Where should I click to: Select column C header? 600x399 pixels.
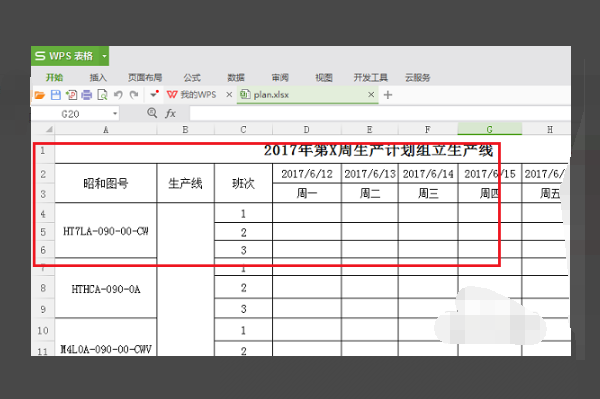click(x=243, y=130)
